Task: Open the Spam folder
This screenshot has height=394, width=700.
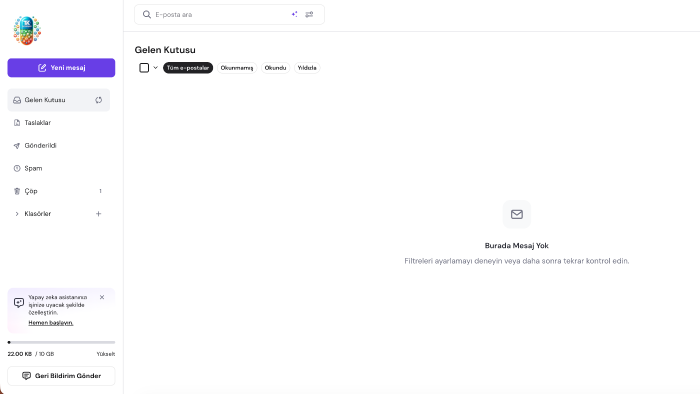Action: (58, 168)
